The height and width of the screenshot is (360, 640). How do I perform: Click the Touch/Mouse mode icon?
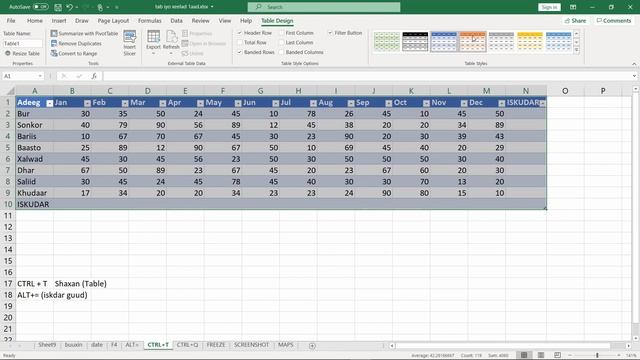tap(100, 7)
